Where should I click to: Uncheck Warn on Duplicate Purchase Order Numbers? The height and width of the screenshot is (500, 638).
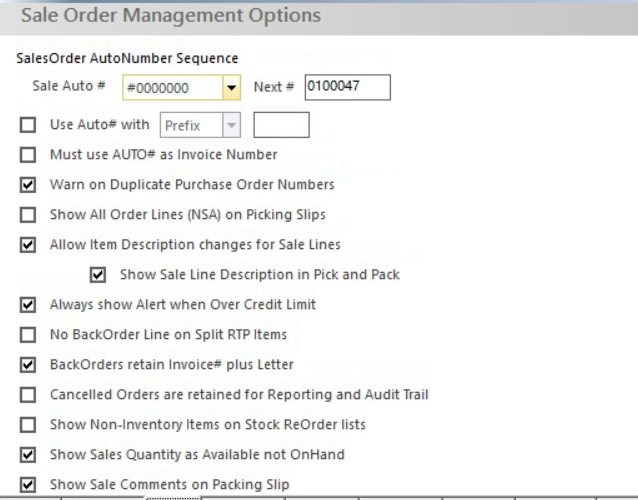[28, 185]
